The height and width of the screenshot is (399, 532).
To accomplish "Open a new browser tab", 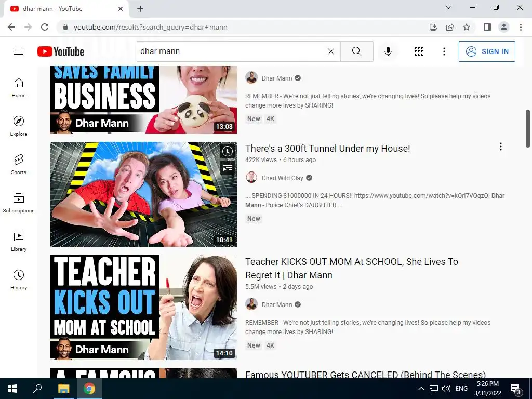I will 140,9.
